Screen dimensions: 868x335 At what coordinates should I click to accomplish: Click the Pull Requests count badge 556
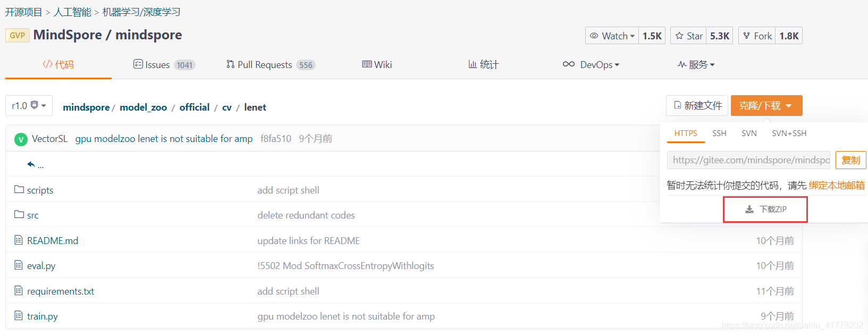point(306,65)
